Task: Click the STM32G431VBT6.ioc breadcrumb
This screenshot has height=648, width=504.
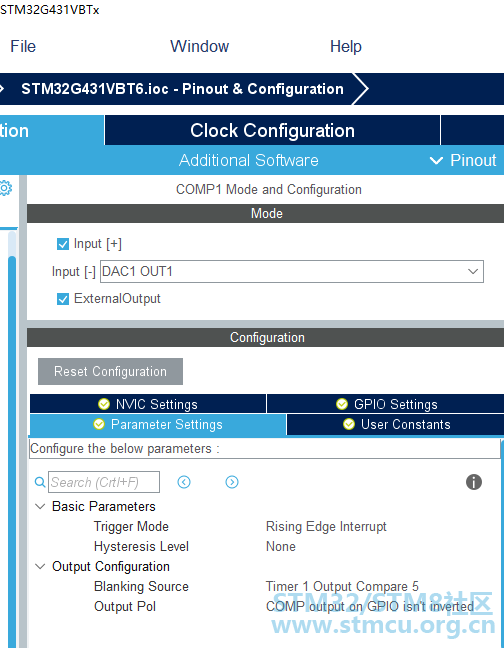Action: tap(182, 89)
